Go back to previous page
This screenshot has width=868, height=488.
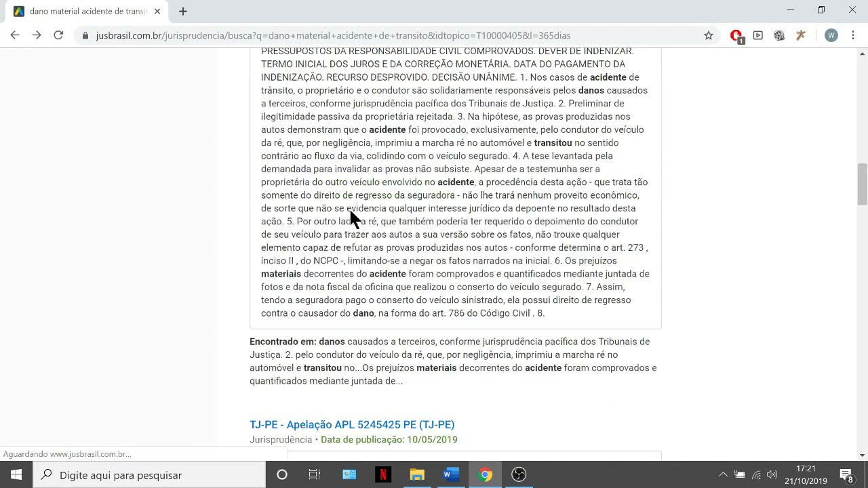point(15,35)
